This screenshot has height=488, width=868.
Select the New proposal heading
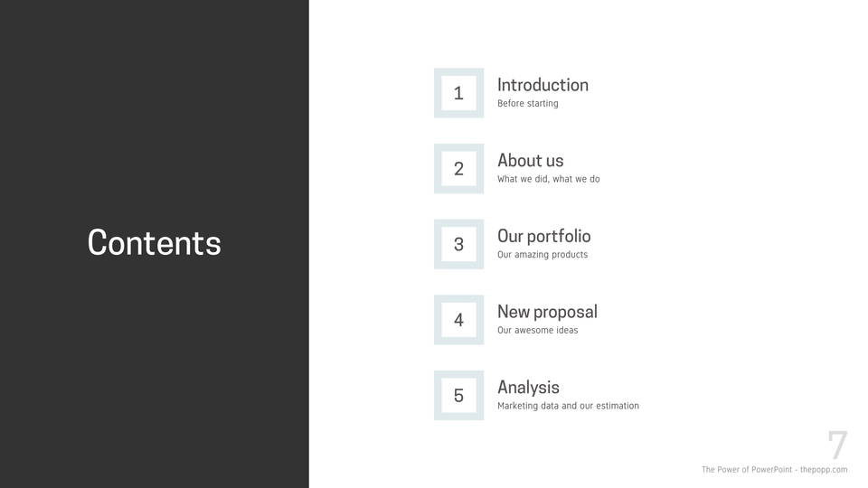click(547, 312)
